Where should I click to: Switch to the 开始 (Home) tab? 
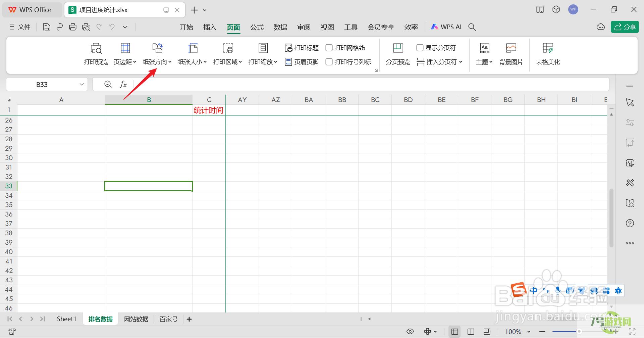[x=186, y=27]
